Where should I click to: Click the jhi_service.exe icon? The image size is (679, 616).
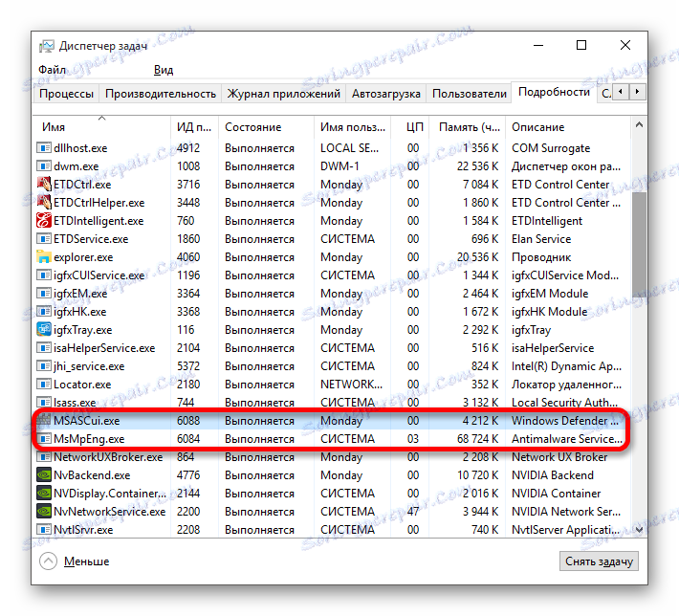point(44,366)
